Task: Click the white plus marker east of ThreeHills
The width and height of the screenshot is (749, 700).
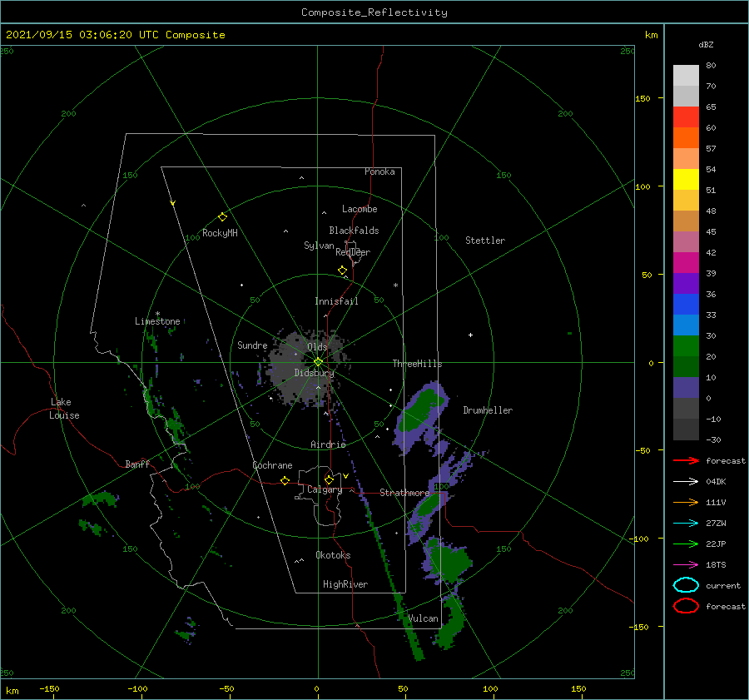Action: pos(470,335)
